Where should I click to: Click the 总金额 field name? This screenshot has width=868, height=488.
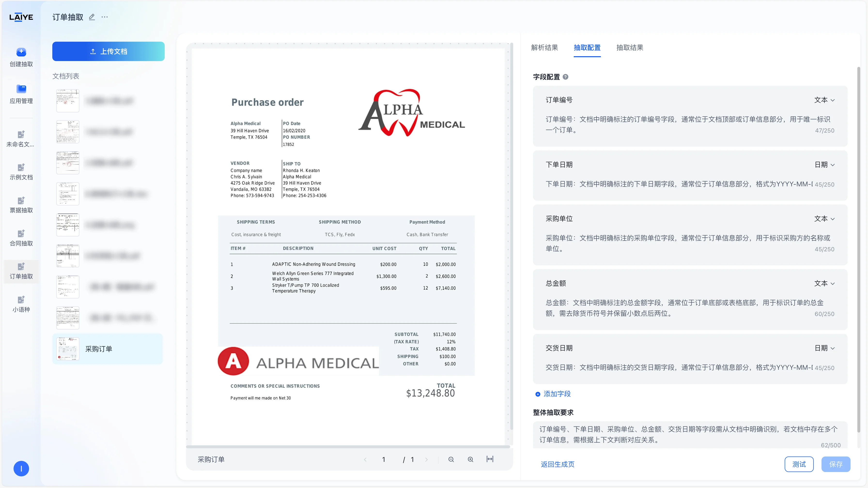[x=556, y=283]
